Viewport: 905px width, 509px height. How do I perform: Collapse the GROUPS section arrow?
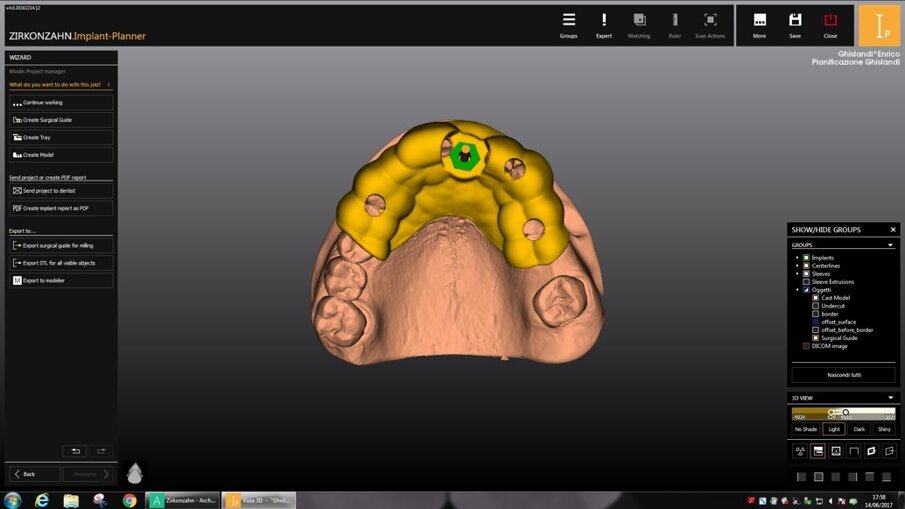891,245
